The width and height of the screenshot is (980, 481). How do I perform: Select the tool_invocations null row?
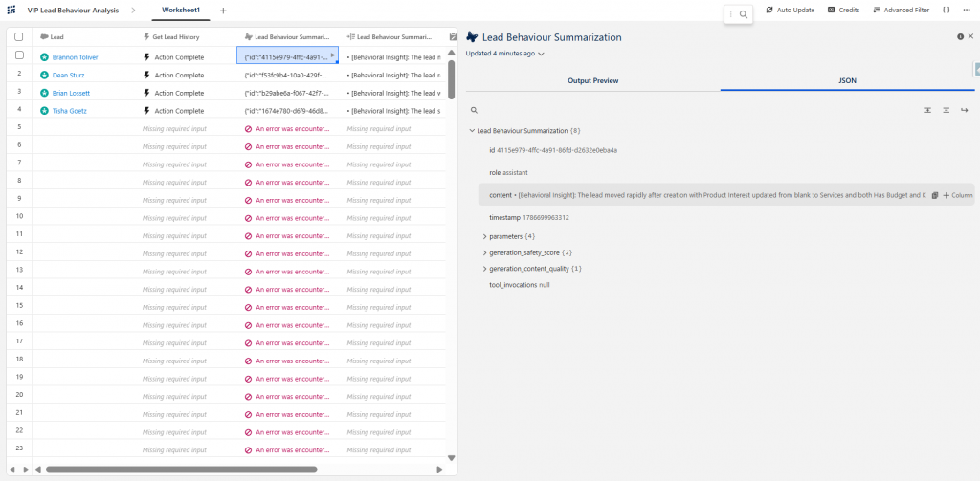click(x=520, y=284)
